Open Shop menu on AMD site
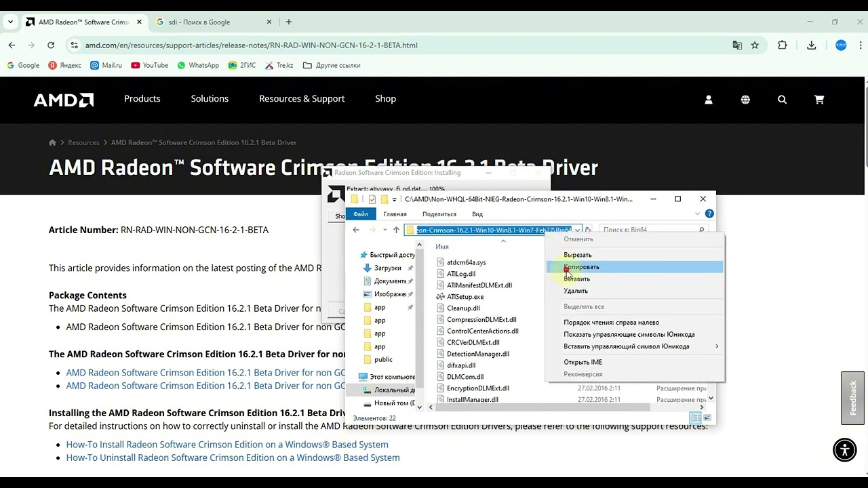The width and height of the screenshot is (868, 488). coord(385,99)
